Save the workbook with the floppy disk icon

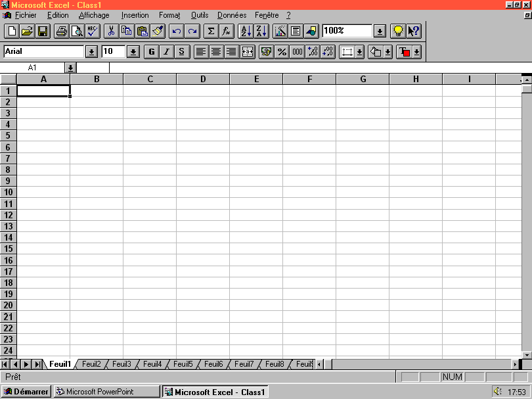tap(43, 32)
